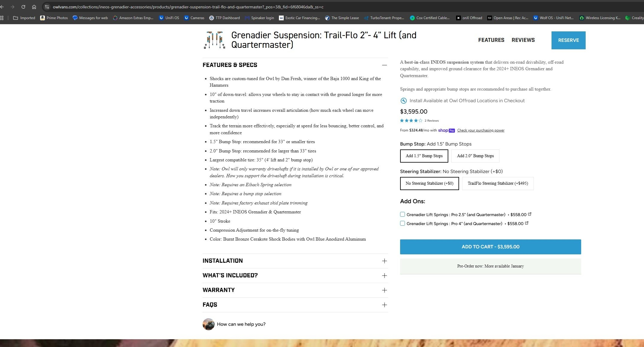Viewport: 644px width, 347px height.
Task: Click the suspension product thumbnail image
Action: pyautogui.click(x=214, y=40)
